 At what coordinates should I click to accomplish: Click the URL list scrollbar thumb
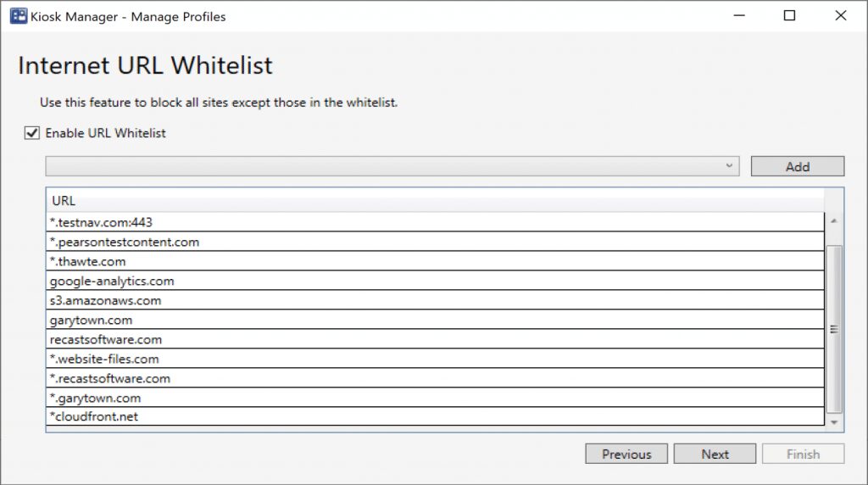[x=834, y=329]
